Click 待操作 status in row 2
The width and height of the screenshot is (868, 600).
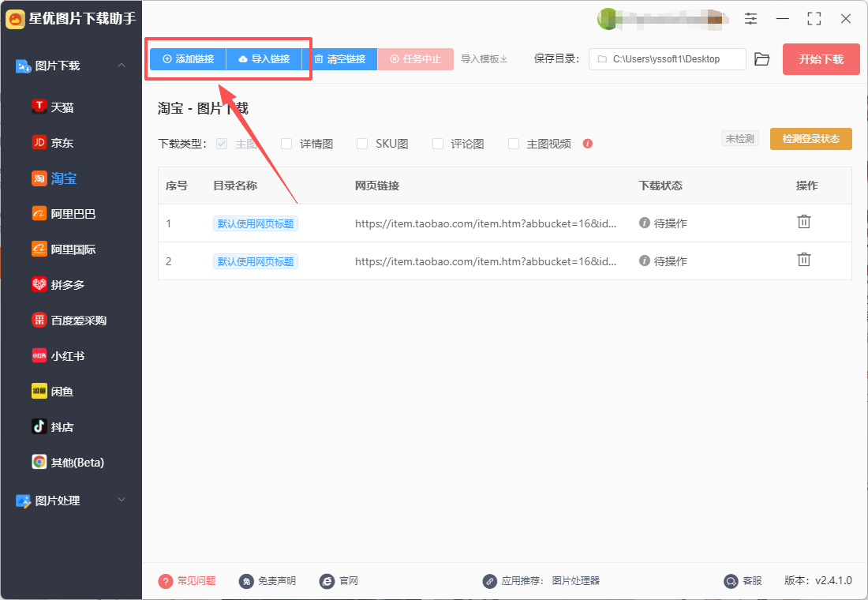tap(663, 261)
